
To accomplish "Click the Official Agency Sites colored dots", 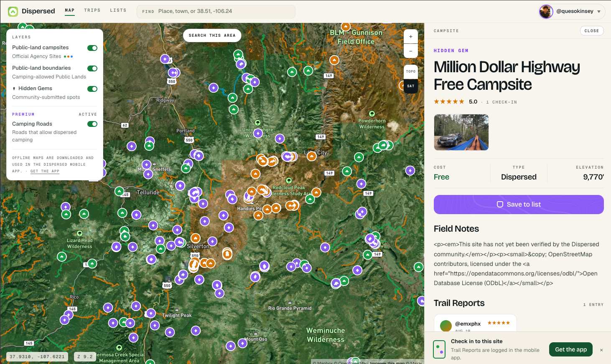I will 69,56.
